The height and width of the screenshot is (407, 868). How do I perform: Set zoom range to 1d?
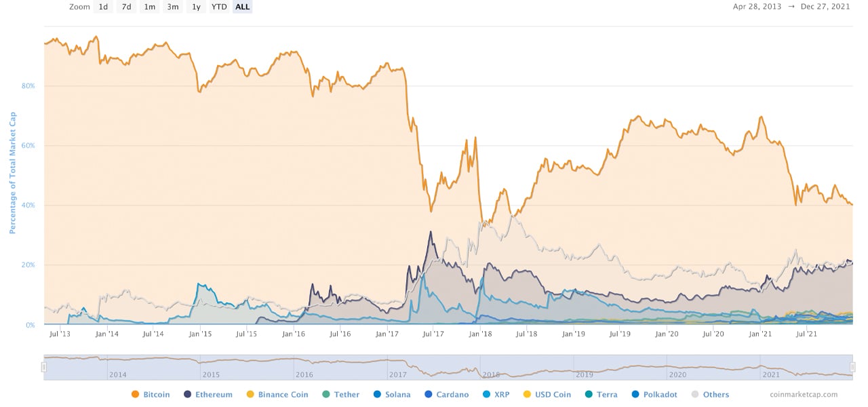(x=103, y=7)
